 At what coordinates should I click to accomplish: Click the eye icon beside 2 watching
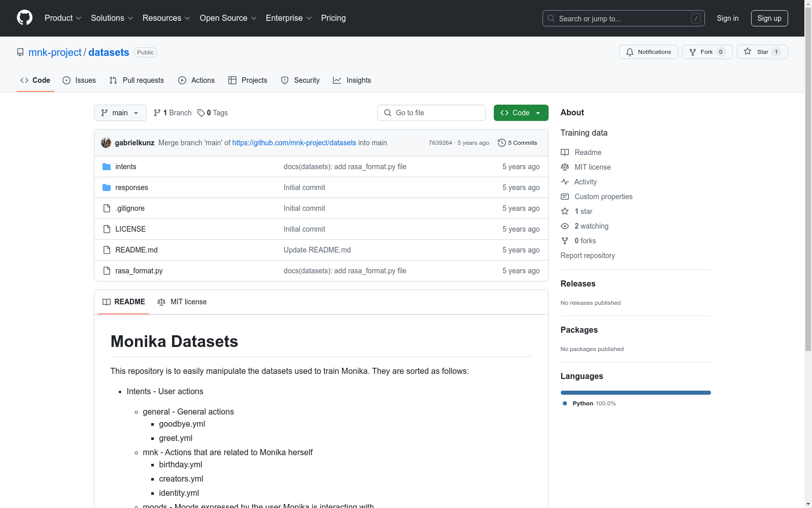(x=565, y=226)
